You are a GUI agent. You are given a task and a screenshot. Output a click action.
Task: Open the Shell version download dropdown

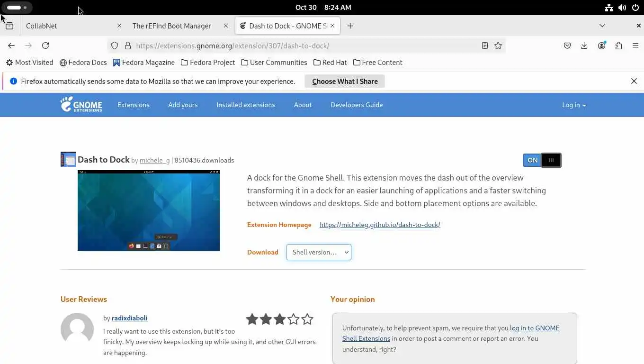(x=319, y=252)
